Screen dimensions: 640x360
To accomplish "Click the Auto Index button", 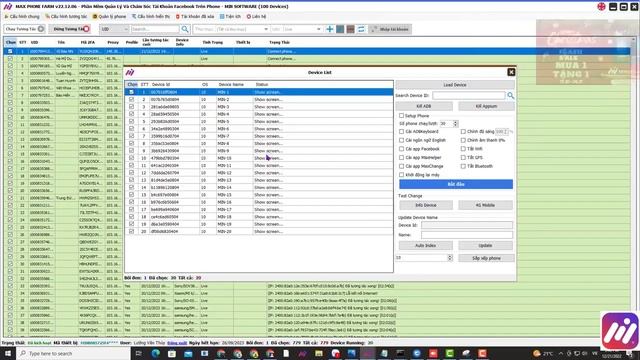I will click(426, 245).
